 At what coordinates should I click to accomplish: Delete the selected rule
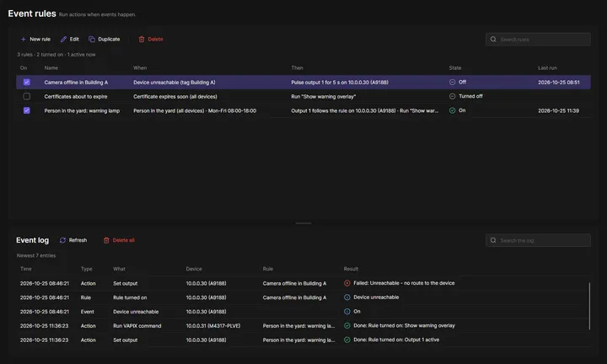[x=151, y=39]
